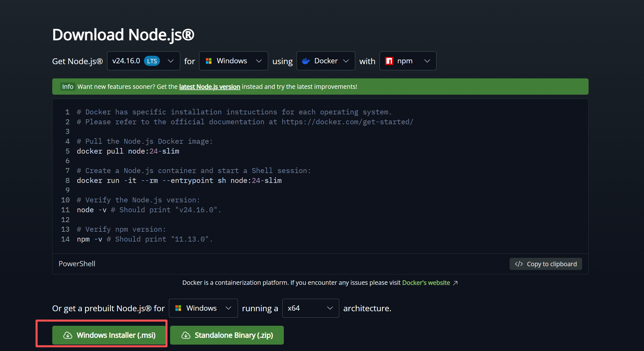This screenshot has height=351, width=644.
Task: Click the Docker whale icon
Action: [x=306, y=61]
